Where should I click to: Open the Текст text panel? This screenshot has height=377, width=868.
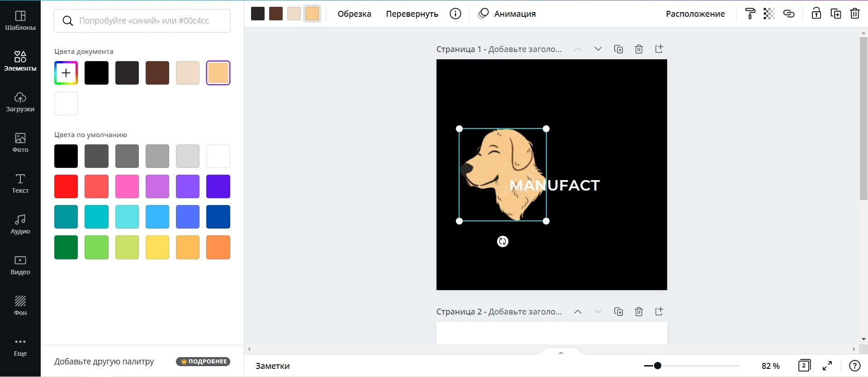coord(20,184)
